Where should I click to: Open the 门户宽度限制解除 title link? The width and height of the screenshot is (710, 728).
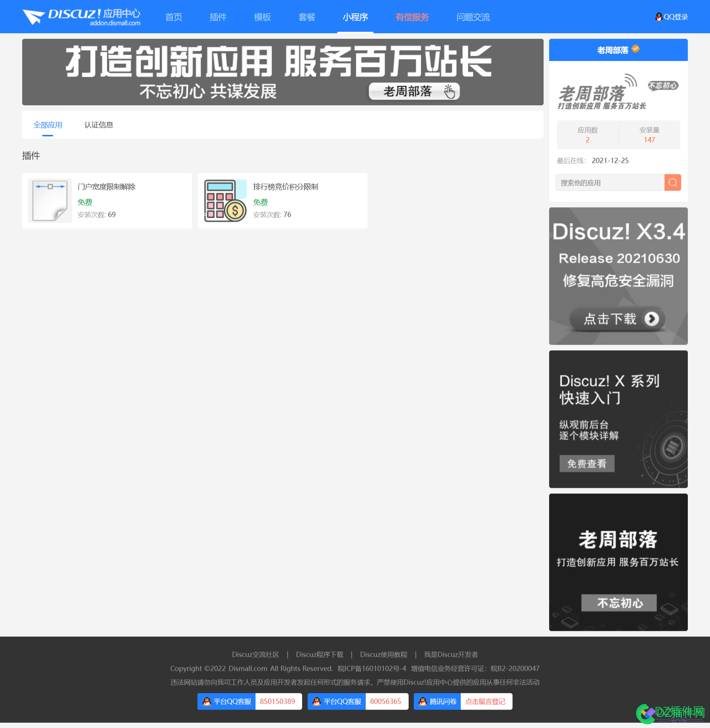point(106,187)
